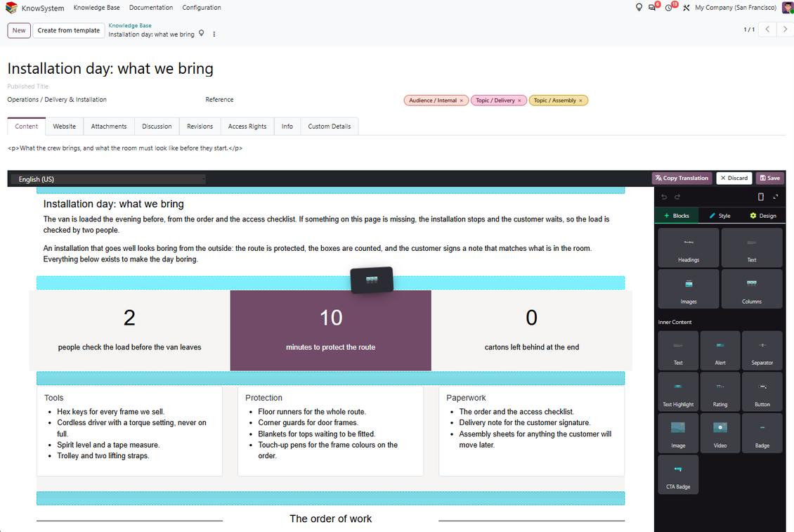Click the Copy Translation button
794x532 pixels.
click(682, 179)
